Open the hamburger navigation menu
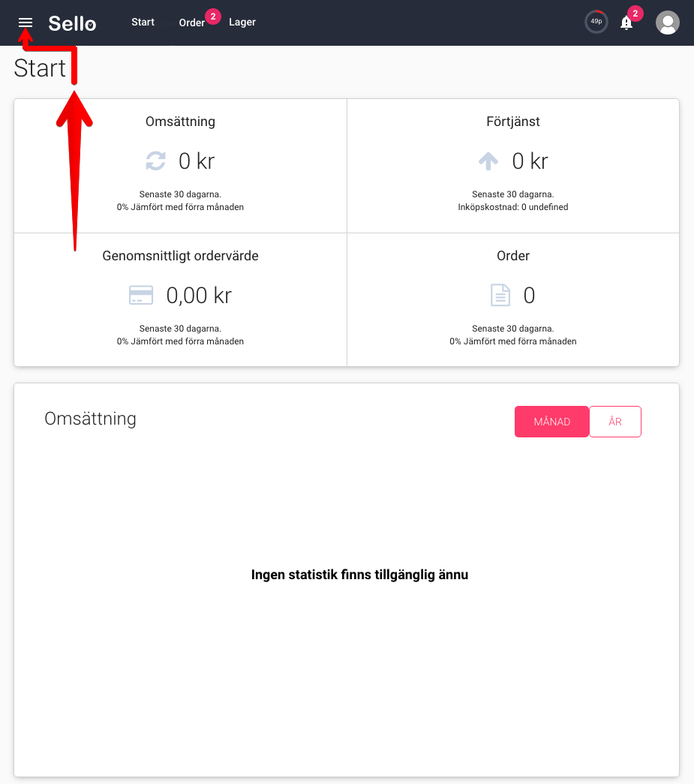694x784 pixels. (x=25, y=23)
